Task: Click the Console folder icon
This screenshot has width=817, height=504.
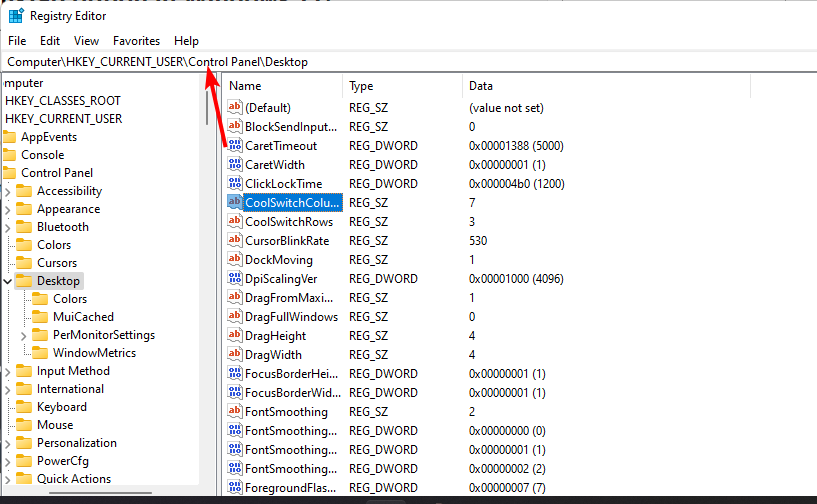Action: point(9,155)
